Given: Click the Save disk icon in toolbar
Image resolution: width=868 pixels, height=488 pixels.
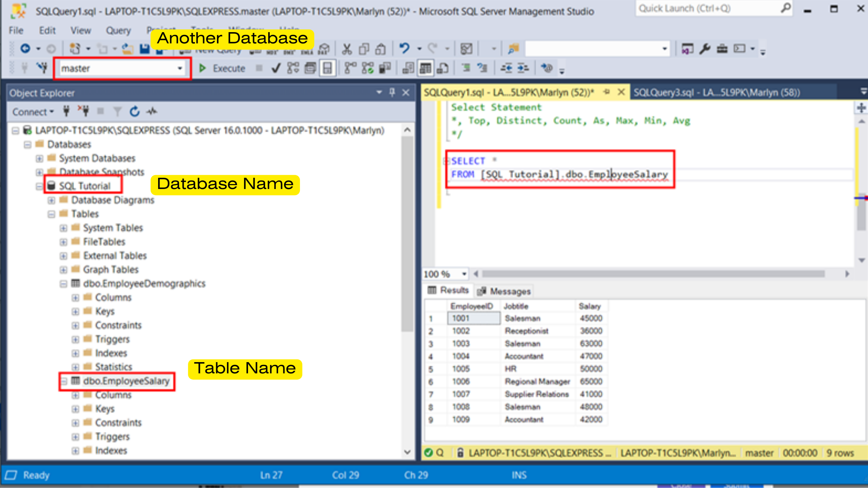Looking at the screenshot, I should click(x=145, y=49).
